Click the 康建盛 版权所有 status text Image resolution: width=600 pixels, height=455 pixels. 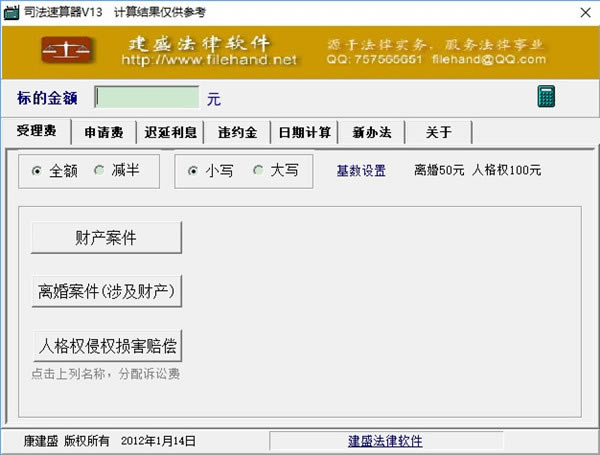(x=67, y=441)
